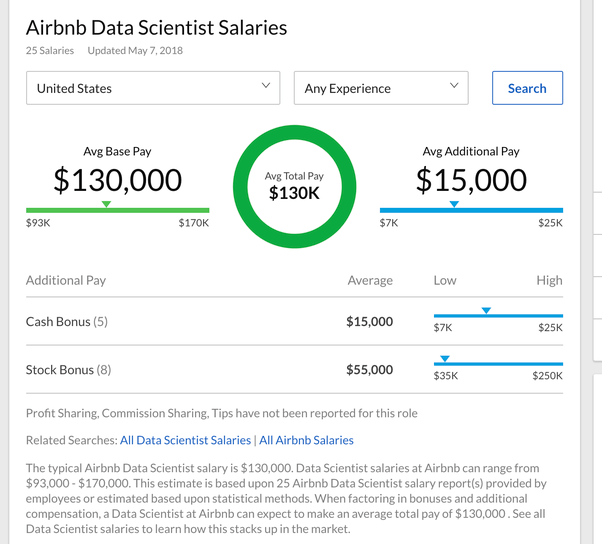This screenshot has width=602, height=544.
Task: Click the Avg Base Pay range marker
Action: (x=107, y=204)
